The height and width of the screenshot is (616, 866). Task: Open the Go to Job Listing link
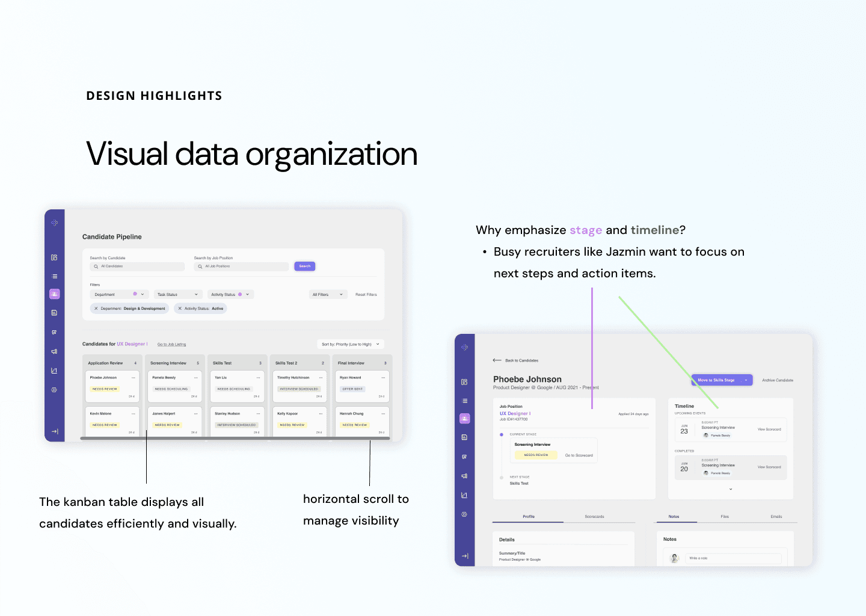point(171,344)
